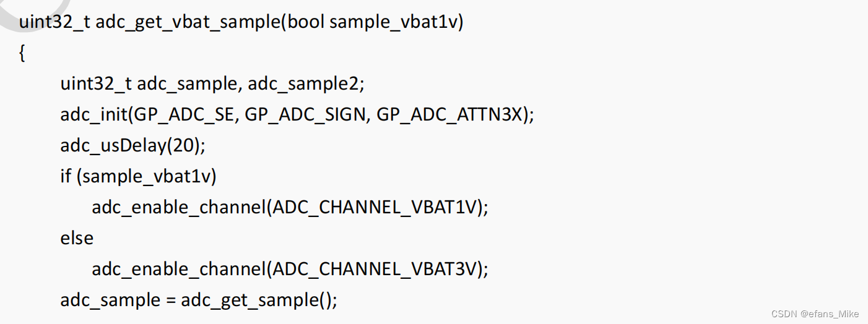Click adc_enable_channel call under the else
This screenshot has width=868, height=324.
[x=178, y=269]
